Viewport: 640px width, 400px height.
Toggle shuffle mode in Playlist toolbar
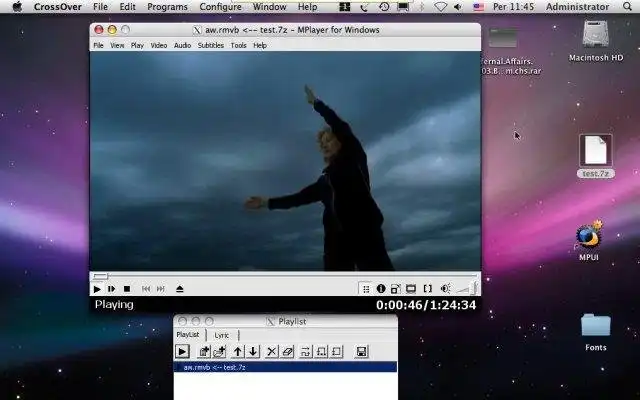(x=306, y=351)
